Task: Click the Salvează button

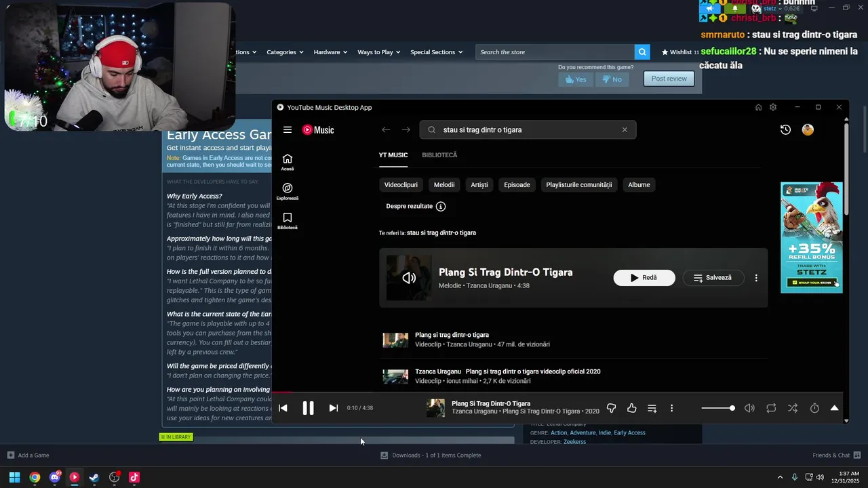Action: [713, 278]
